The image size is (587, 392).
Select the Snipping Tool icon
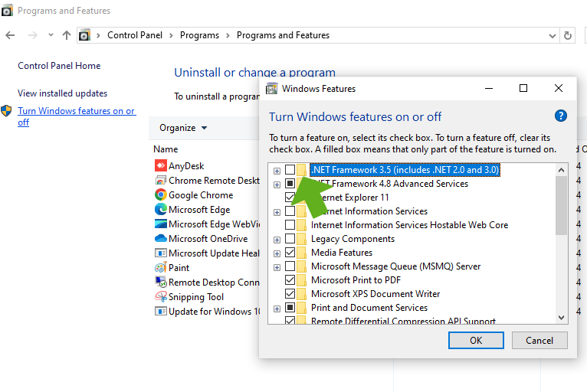(160, 297)
